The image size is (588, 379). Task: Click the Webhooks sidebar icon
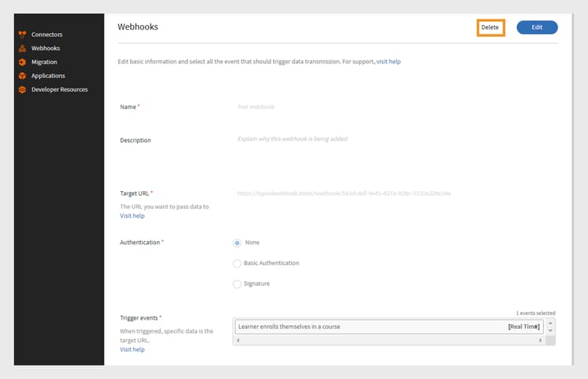click(23, 49)
